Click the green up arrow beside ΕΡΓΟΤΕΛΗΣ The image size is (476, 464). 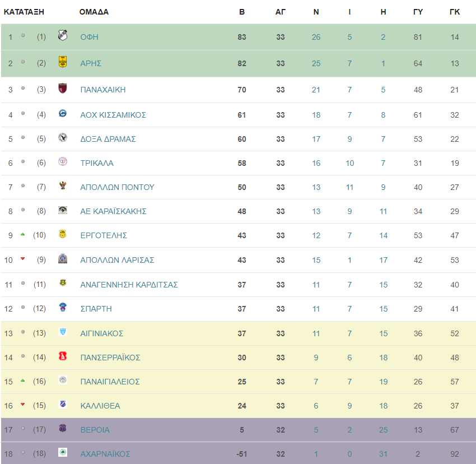[x=23, y=234]
